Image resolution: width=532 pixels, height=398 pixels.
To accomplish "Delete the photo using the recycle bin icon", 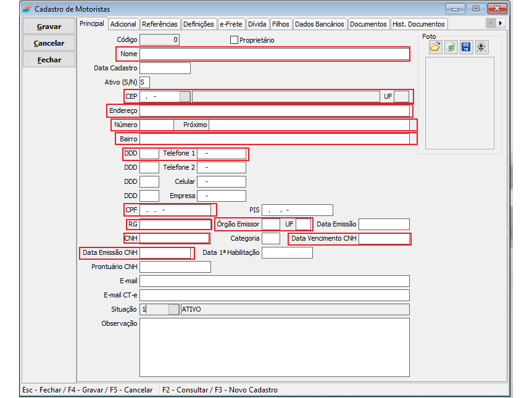I will (451, 48).
